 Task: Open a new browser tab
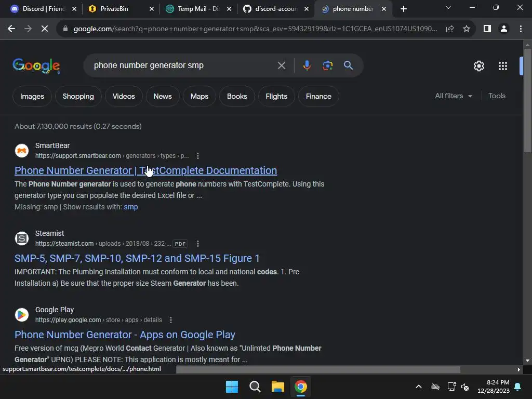(x=403, y=9)
